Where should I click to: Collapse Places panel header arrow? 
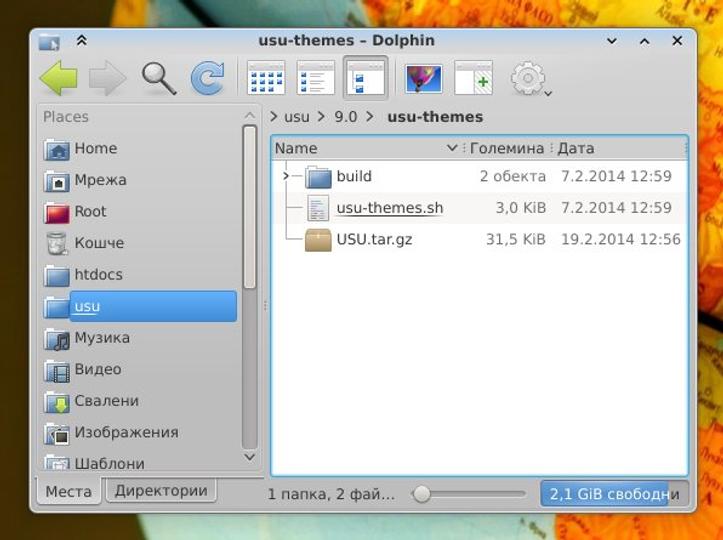click(x=249, y=116)
